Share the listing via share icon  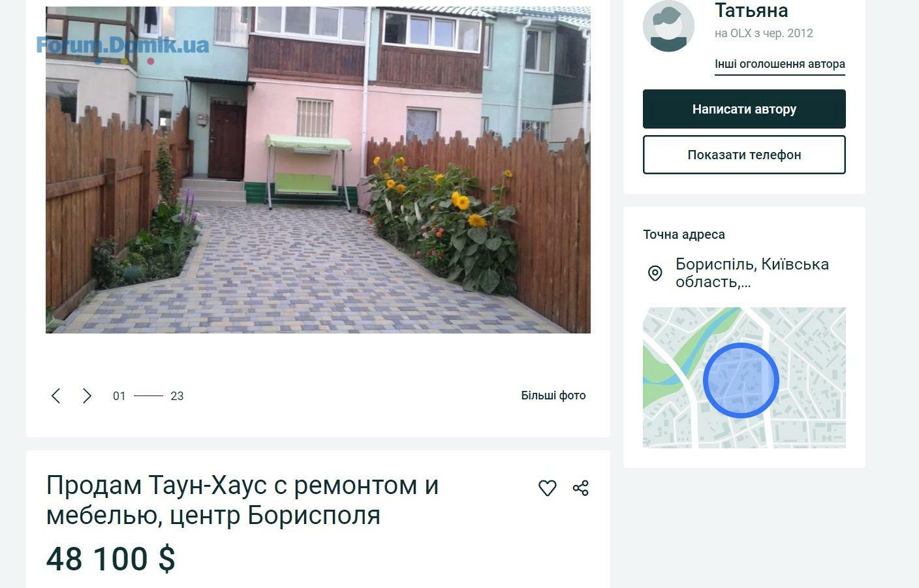click(x=581, y=488)
